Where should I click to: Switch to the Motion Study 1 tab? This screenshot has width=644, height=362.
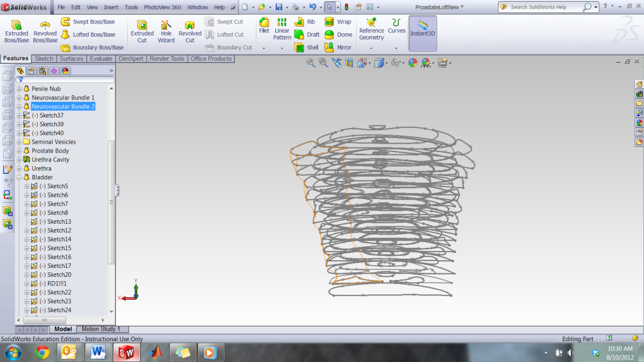101,329
